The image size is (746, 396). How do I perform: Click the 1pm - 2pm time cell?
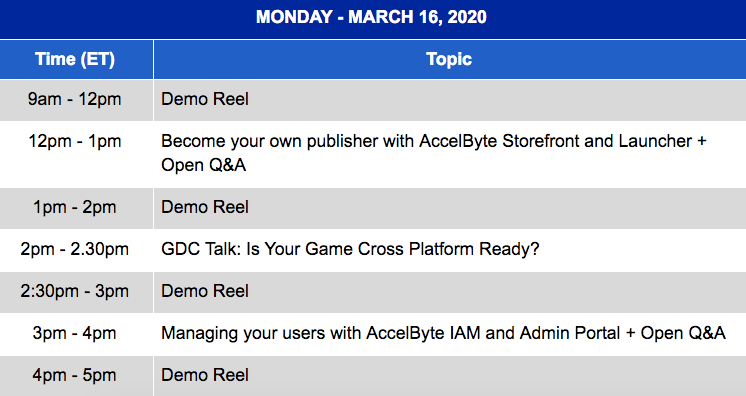click(x=75, y=207)
